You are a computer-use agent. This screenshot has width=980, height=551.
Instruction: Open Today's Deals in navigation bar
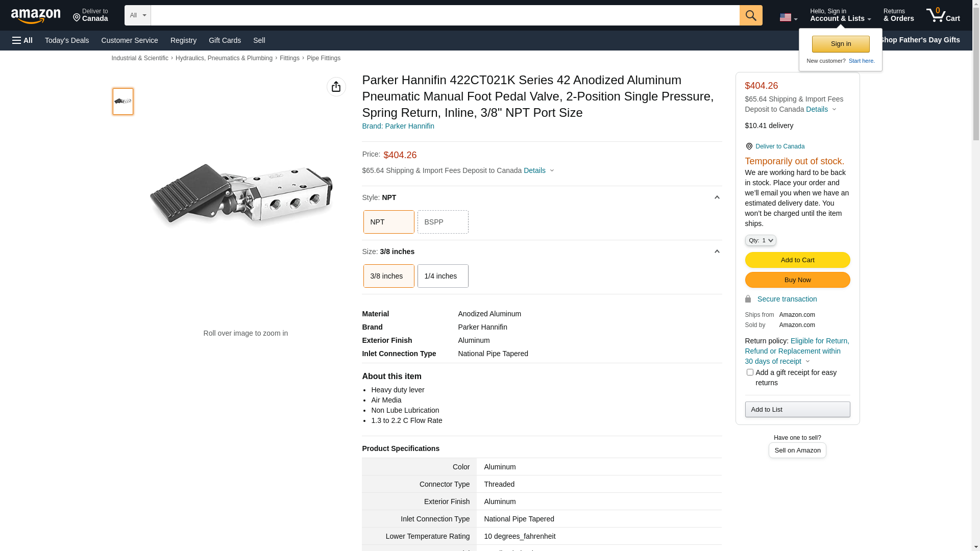click(x=67, y=40)
